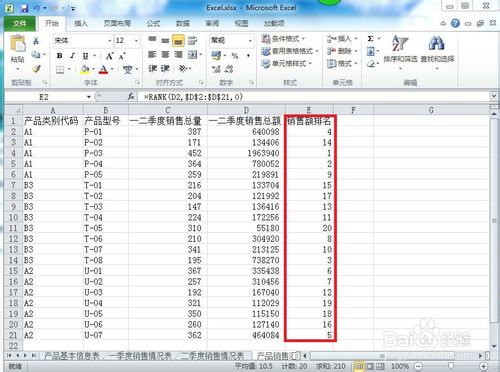
Task: Open the number format dropdown
Action: tap(250, 41)
